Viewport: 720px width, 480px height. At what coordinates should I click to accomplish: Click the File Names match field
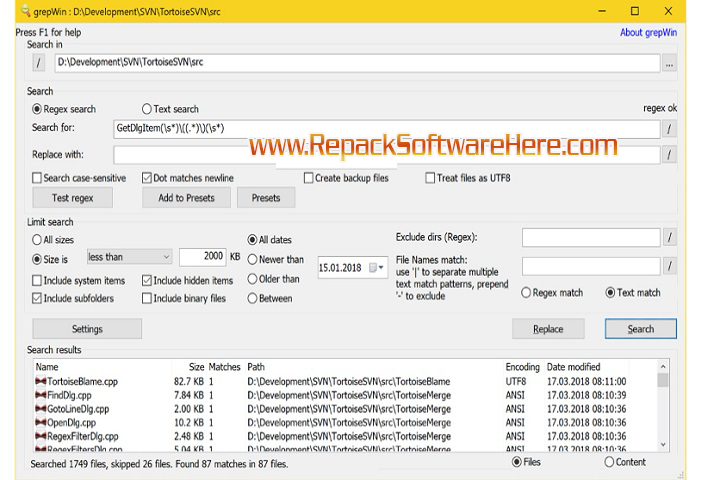point(591,266)
